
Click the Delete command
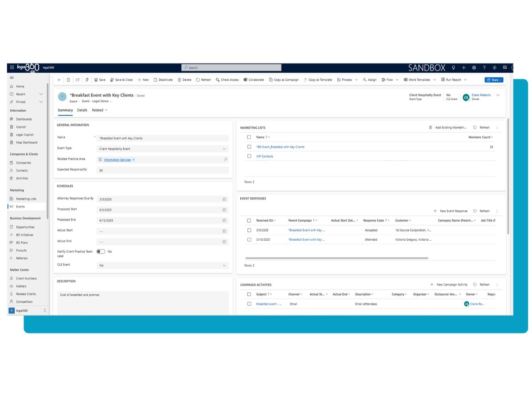pos(184,80)
